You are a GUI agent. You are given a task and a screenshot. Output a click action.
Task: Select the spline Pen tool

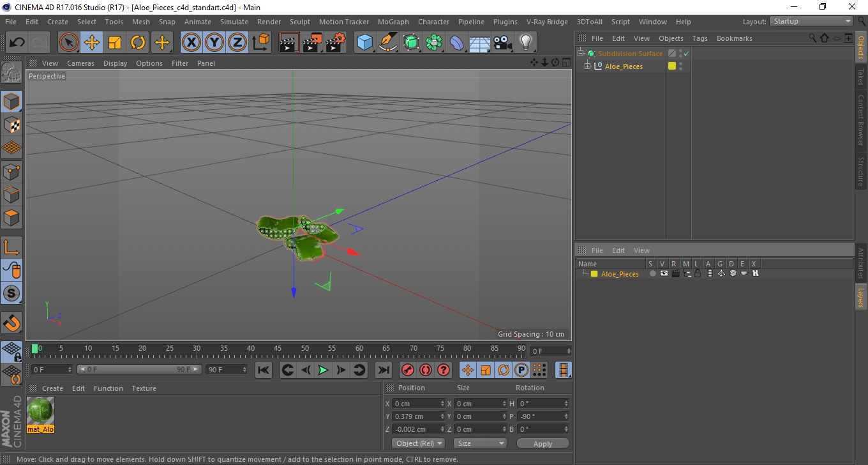point(387,43)
